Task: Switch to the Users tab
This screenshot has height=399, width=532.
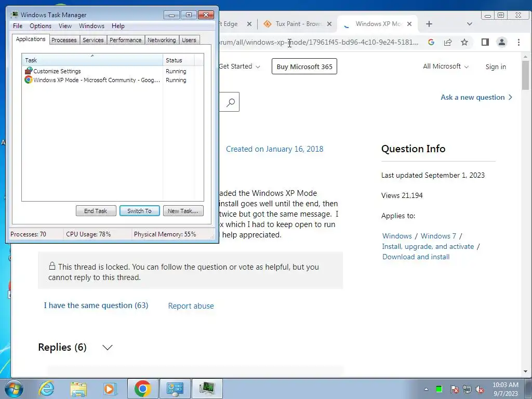Action: [189, 40]
